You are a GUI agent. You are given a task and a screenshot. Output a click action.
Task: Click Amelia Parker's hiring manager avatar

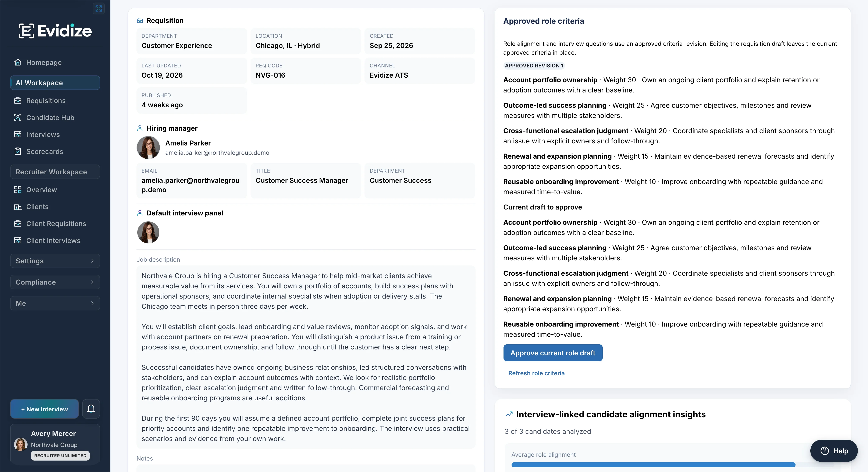[148, 147]
